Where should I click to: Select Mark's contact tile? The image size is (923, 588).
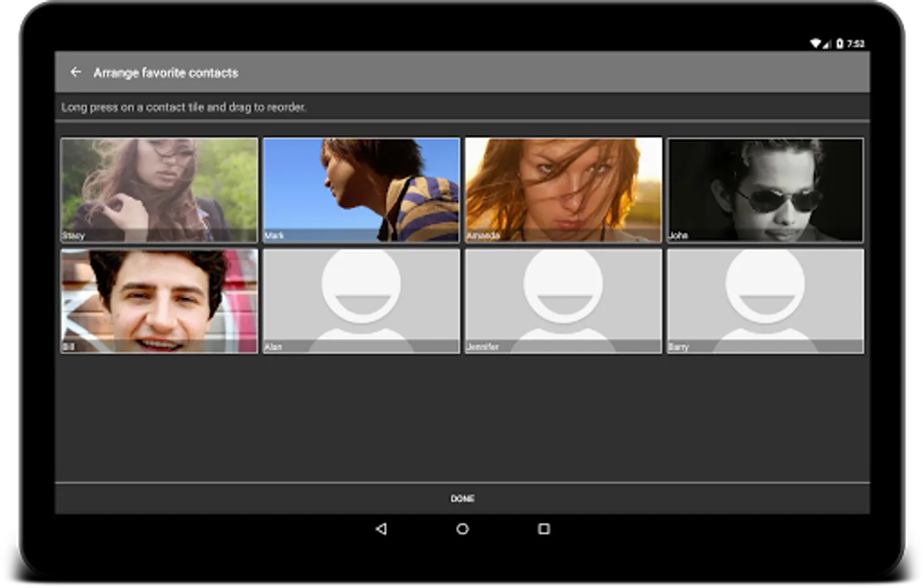coord(361,190)
